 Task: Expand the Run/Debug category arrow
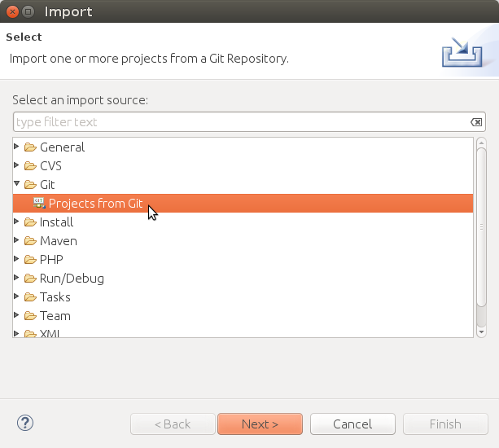point(17,278)
